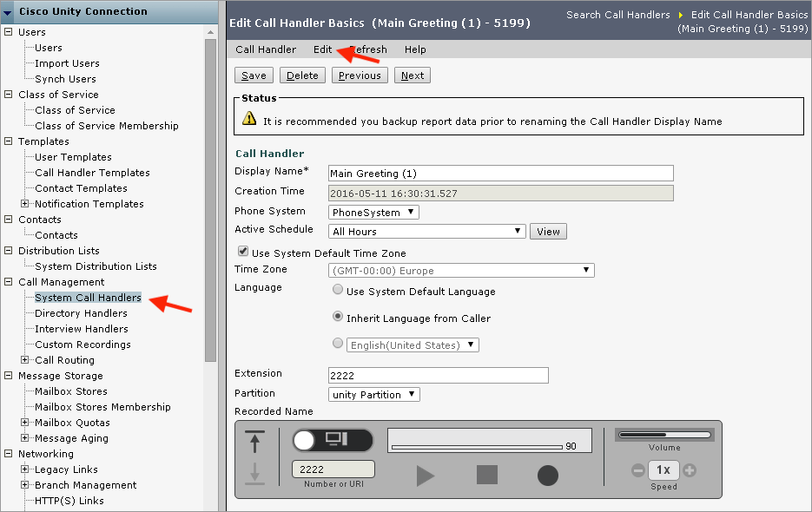Open Mailbox Stores Membership in the tree
This screenshot has height=512, width=812.
click(x=102, y=407)
